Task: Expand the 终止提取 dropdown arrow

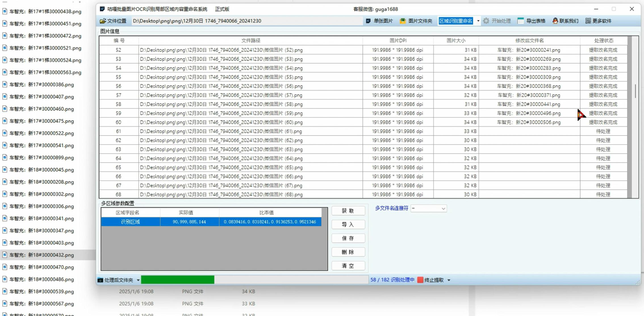Action: coord(449,280)
